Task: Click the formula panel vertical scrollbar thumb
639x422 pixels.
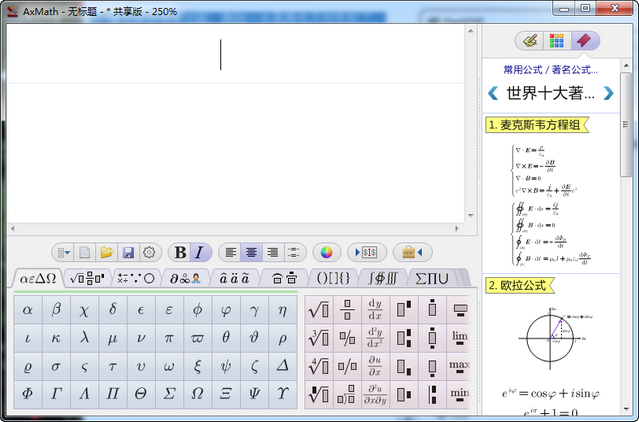Action: pyautogui.click(x=625, y=124)
